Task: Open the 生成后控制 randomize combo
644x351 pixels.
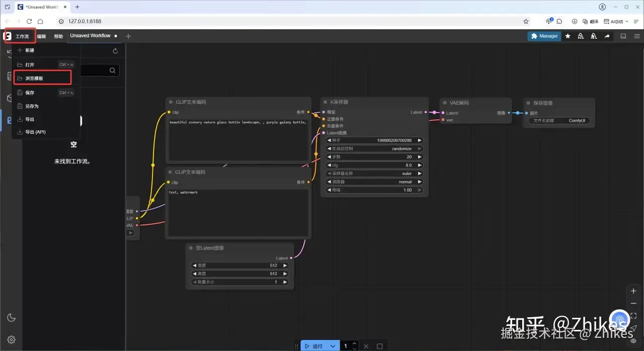Action: (x=375, y=149)
